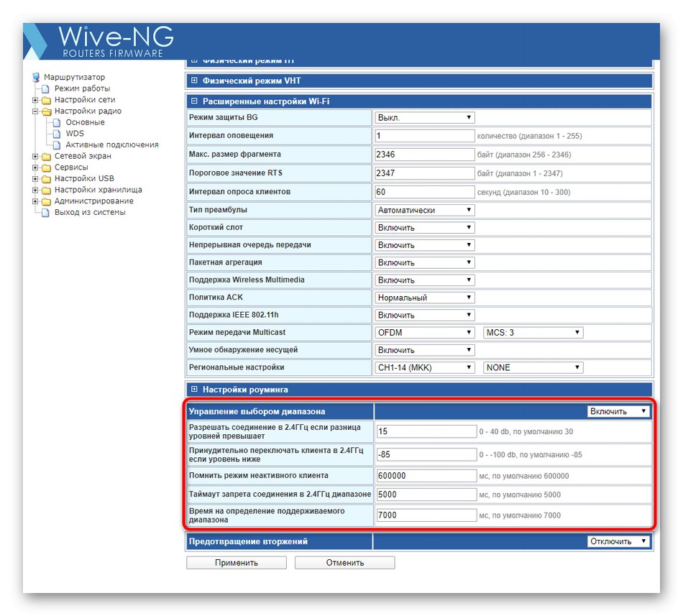Screen dimensions: 683x616
Task: Open the WDS page
Action: 75,134
